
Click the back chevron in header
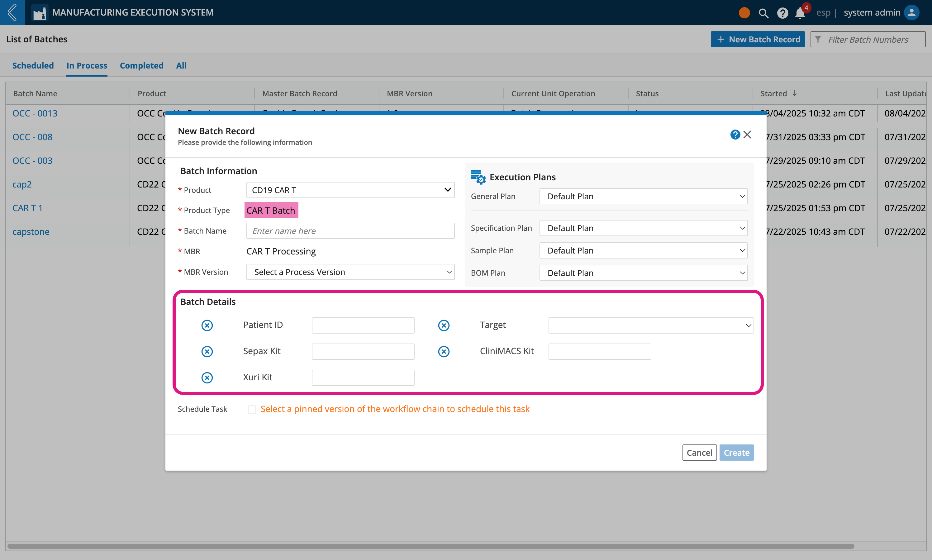(12, 12)
